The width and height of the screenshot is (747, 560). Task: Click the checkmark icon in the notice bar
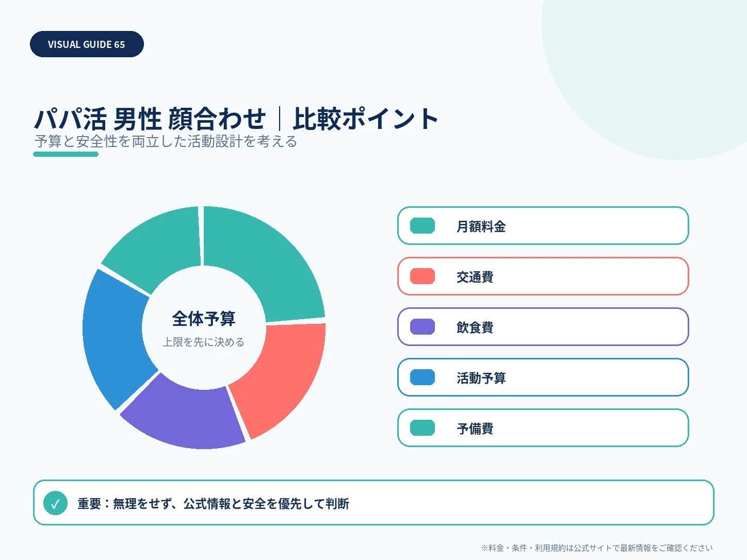[x=56, y=503]
